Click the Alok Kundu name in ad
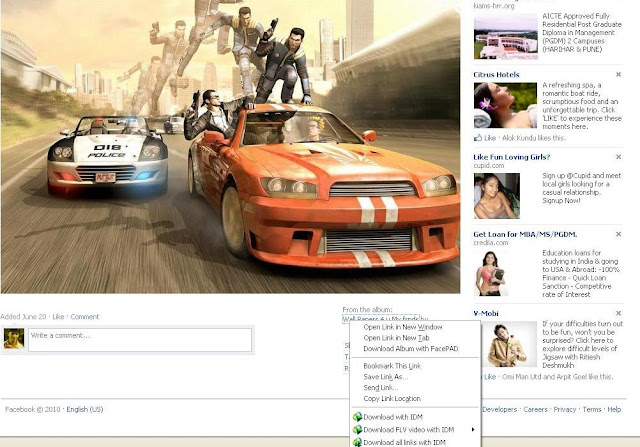Screen dimensions: 640x447 tap(520, 138)
